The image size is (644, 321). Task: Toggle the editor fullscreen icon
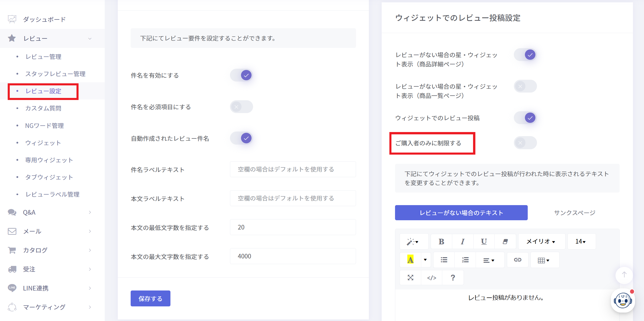point(410,278)
